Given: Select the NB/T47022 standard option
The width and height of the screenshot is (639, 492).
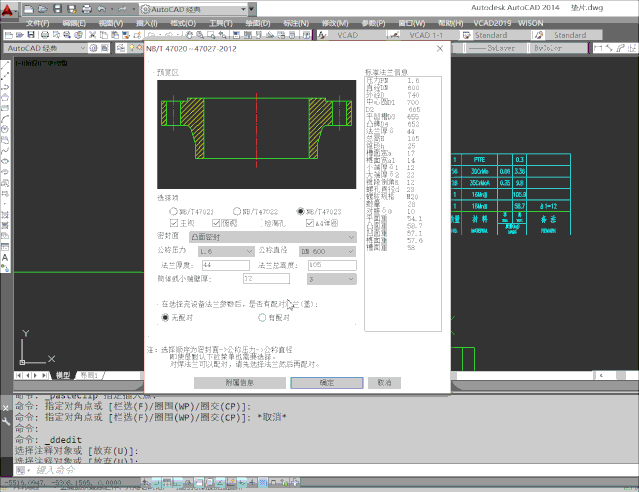Looking at the screenshot, I should tap(236, 212).
